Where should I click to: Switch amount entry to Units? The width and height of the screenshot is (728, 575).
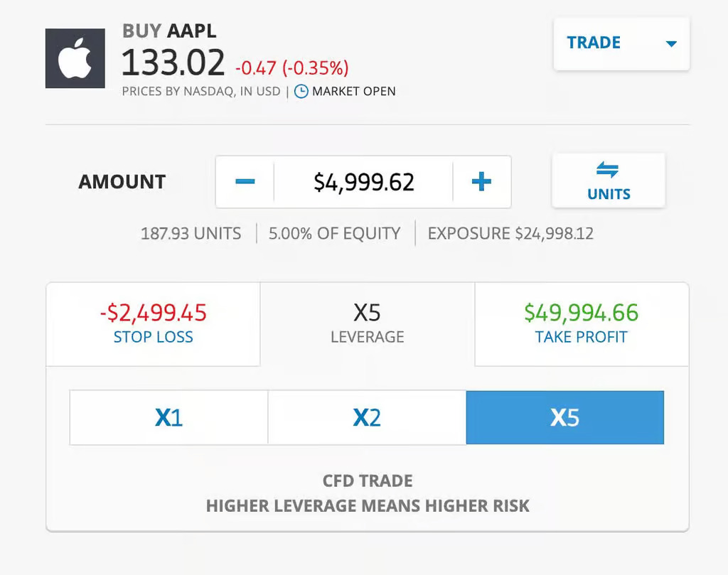pyautogui.click(x=609, y=181)
